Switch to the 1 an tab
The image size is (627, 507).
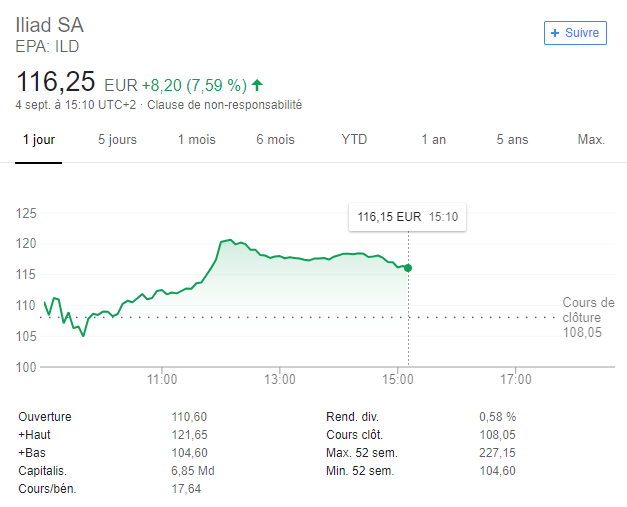[433, 140]
